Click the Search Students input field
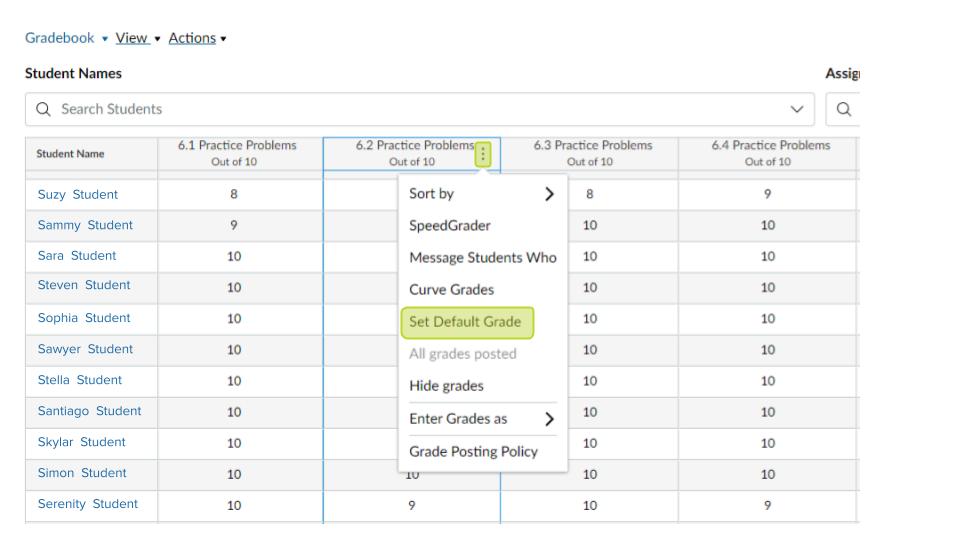This screenshot has height=540, width=960. (x=400, y=109)
